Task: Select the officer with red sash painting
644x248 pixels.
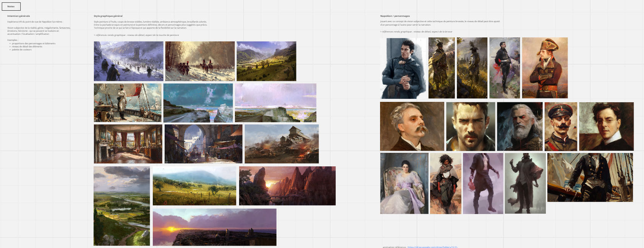Action: pos(505,68)
